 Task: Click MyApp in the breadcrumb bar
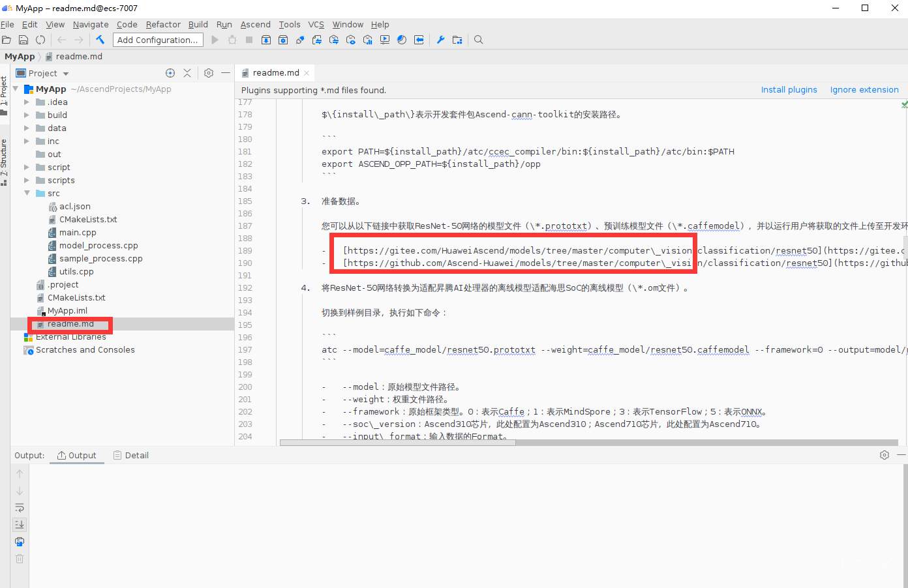pyautogui.click(x=20, y=56)
